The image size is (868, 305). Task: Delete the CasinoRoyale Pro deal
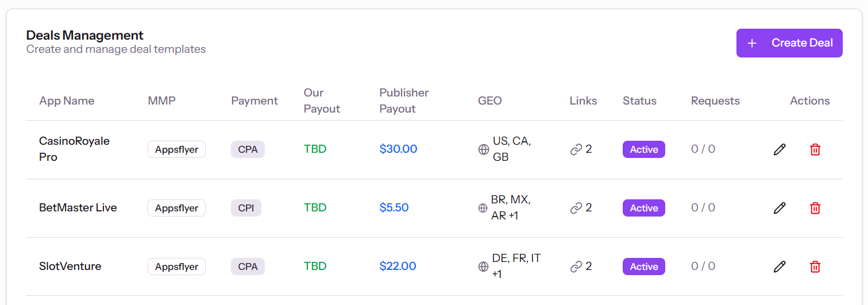click(815, 149)
